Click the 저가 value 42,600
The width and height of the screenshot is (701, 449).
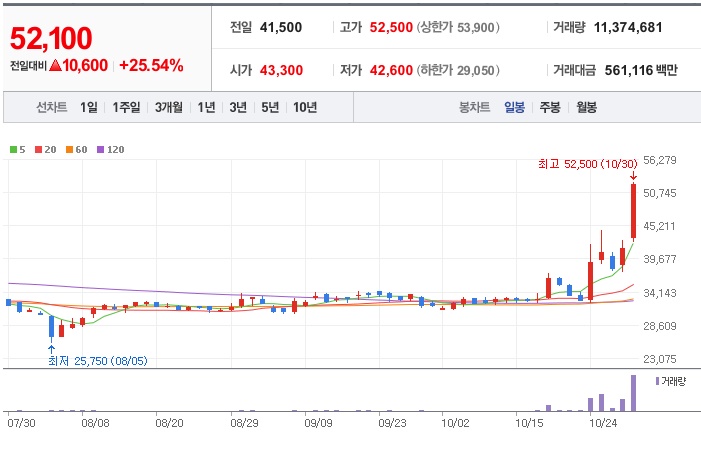[x=391, y=70]
